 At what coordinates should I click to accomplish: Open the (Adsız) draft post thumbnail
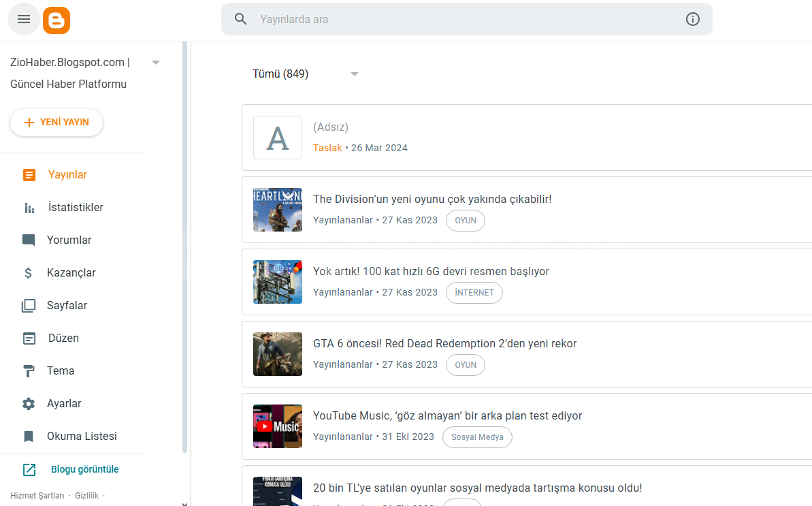click(x=278, y=138)
